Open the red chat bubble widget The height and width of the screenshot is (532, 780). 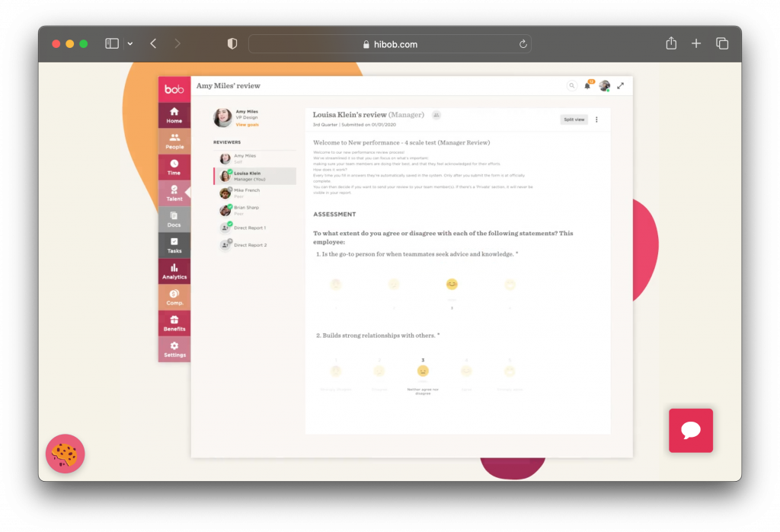(x=690, y=430)
